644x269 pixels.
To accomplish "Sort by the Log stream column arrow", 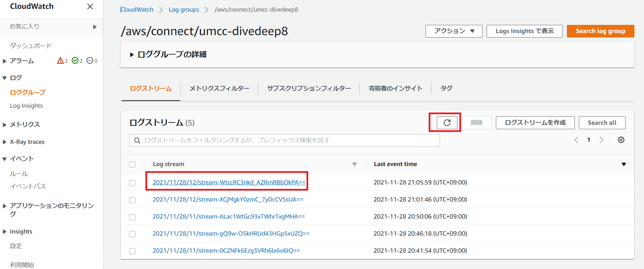I will tap(355, 164).
